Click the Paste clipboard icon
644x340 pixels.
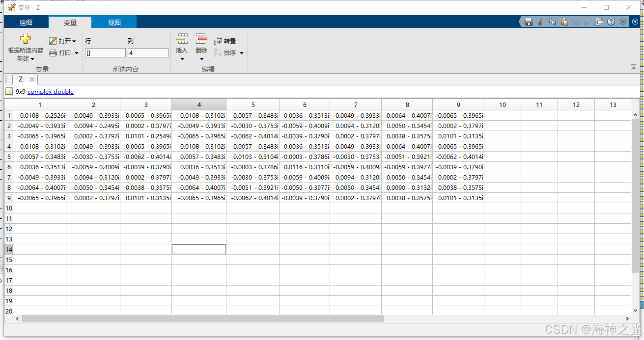point(564,22)
